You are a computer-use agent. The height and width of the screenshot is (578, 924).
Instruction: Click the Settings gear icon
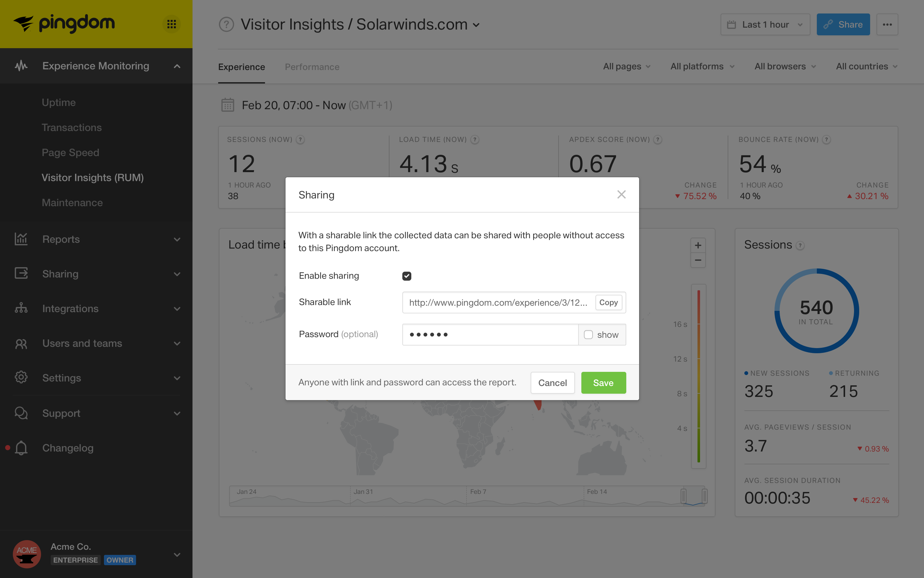point(21,378)
